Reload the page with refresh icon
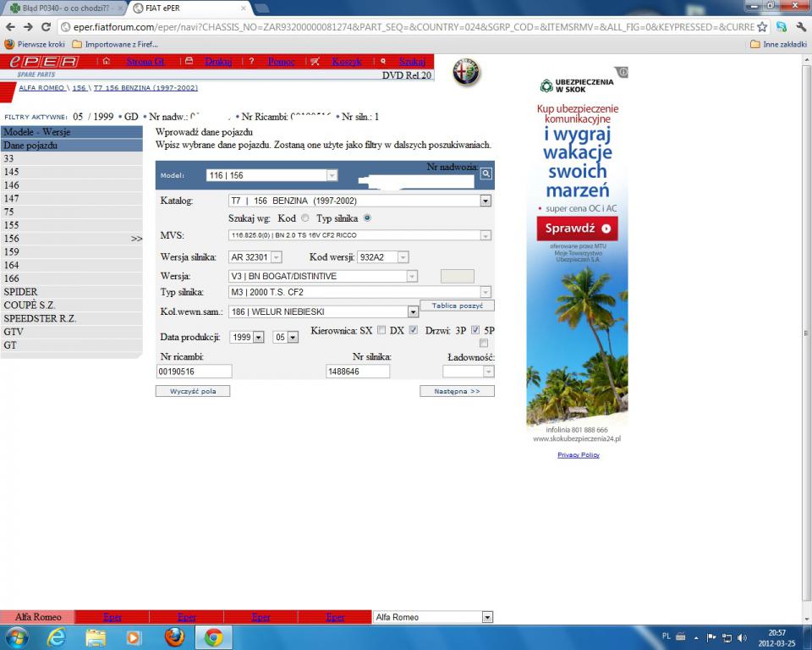 point(46,27)
